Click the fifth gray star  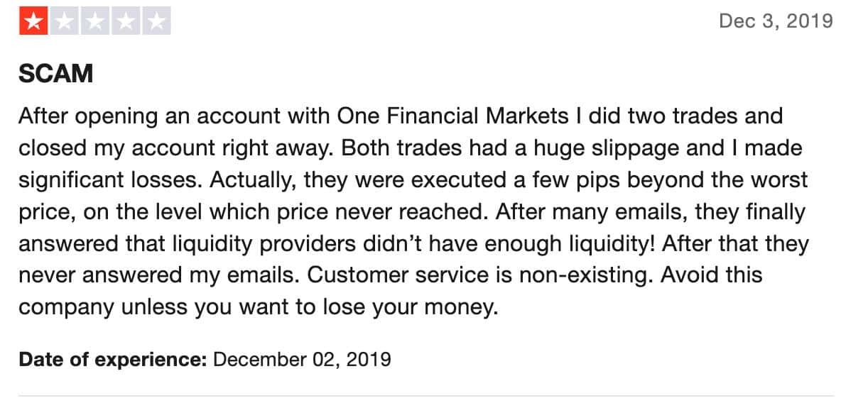coord(156,21)
